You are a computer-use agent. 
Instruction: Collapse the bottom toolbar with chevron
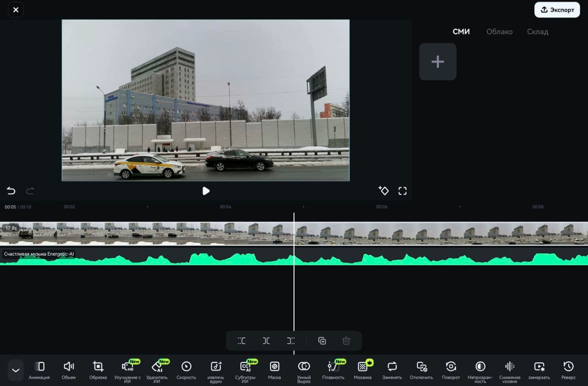16,370
